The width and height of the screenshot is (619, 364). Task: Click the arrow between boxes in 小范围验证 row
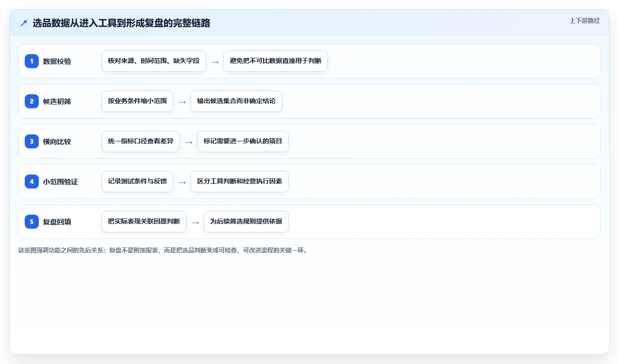pos(182,182)
